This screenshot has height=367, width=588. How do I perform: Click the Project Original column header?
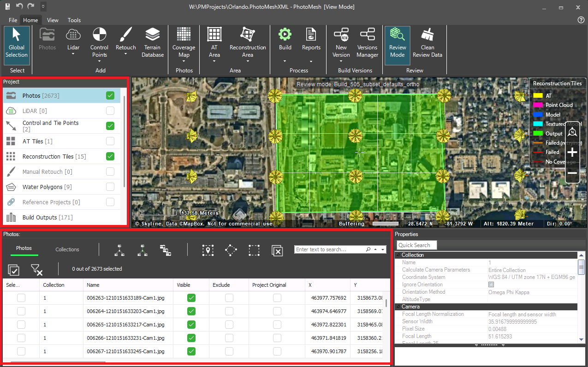277,285
